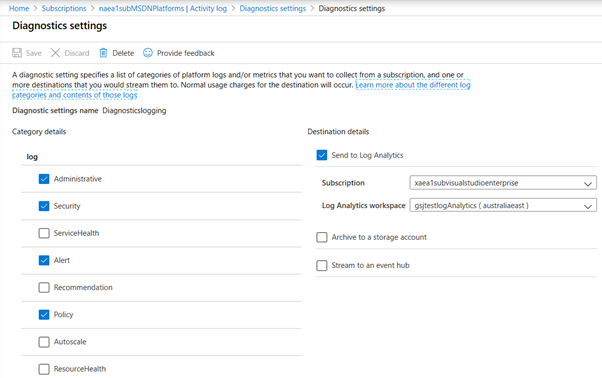Expand the Log Analytics workspace dropdown
Image resolution: width=602 pixels, height=378 pixels.
coord(503,205)
